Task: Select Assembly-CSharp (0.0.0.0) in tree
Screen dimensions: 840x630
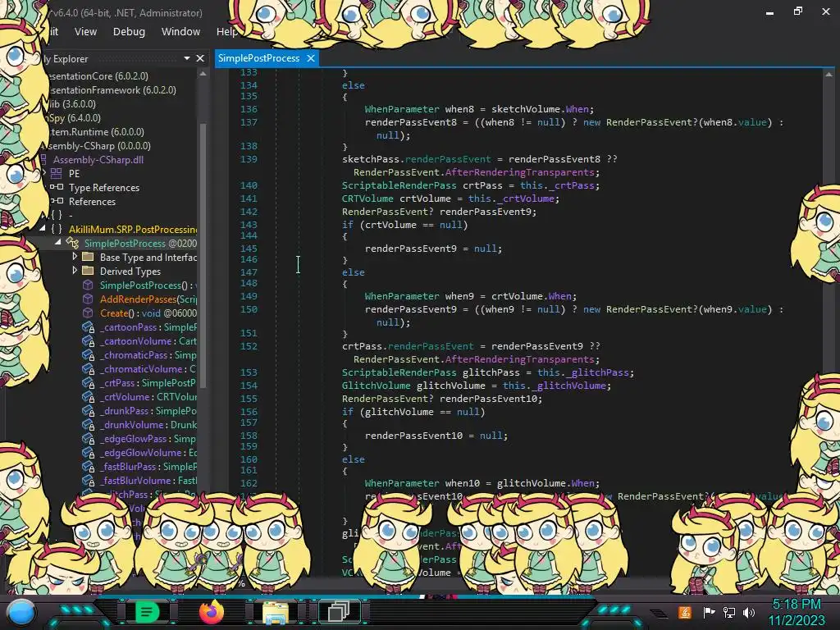Action: point(97,145)
